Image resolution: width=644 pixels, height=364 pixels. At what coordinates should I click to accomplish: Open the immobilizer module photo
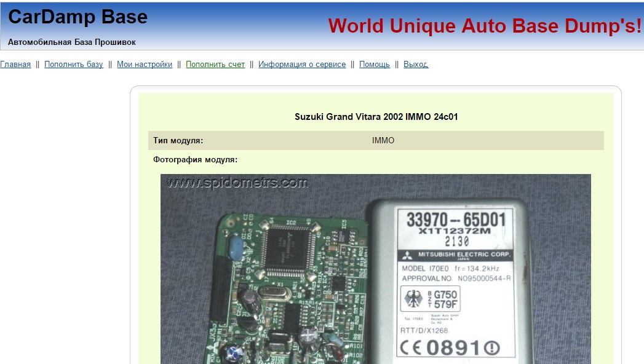click(x=375, y=269)
